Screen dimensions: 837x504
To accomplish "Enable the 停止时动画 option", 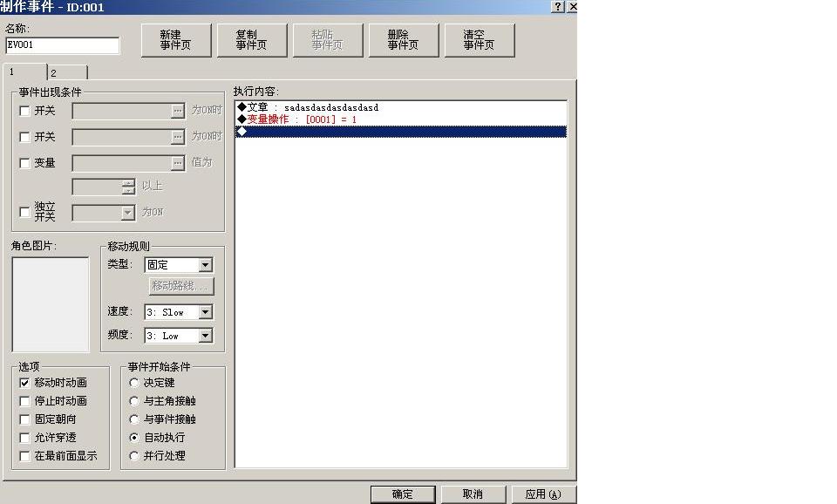I will (24, 401).
